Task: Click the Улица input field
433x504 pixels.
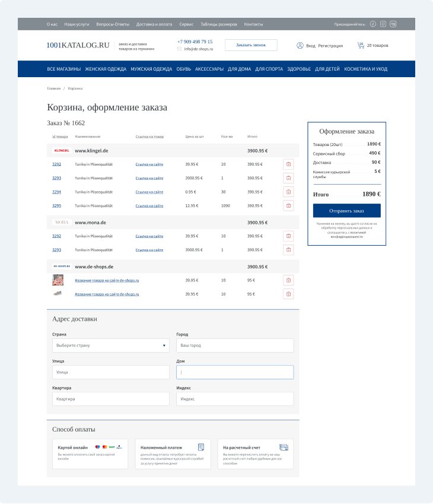Action: tap(111, 372)
